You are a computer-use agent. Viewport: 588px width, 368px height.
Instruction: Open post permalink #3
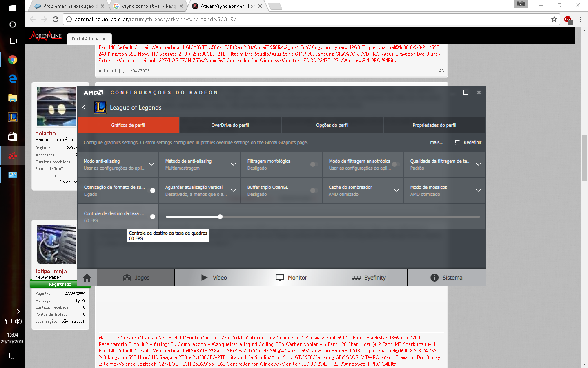pyautogui.click(x=441, y=71)
